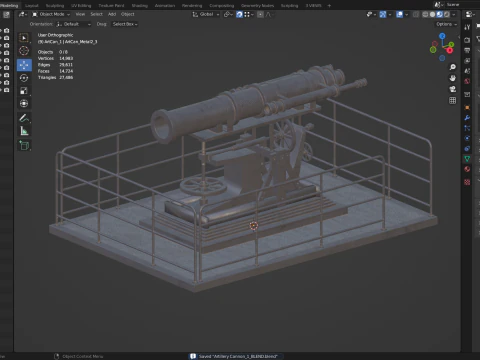Image resolution: width=480 pixels, height=360 pixels.
Task: Switch to rendered viewport shading
Action: [447, 14]
